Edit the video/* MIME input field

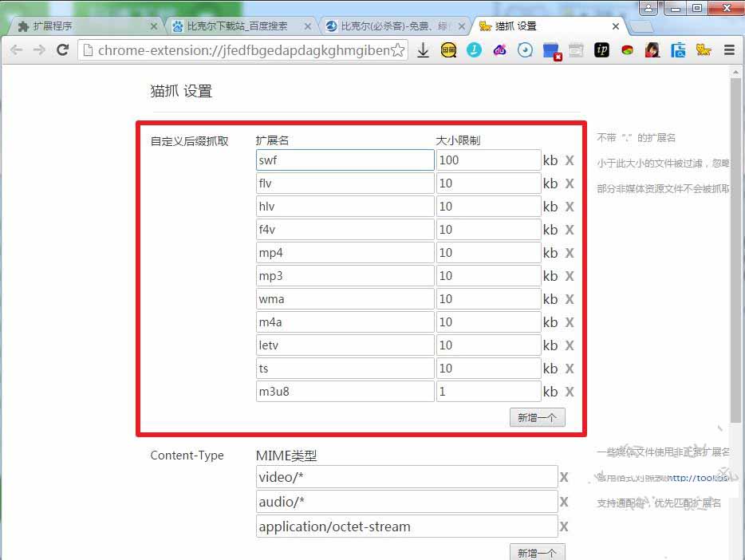tap(407, 477)
